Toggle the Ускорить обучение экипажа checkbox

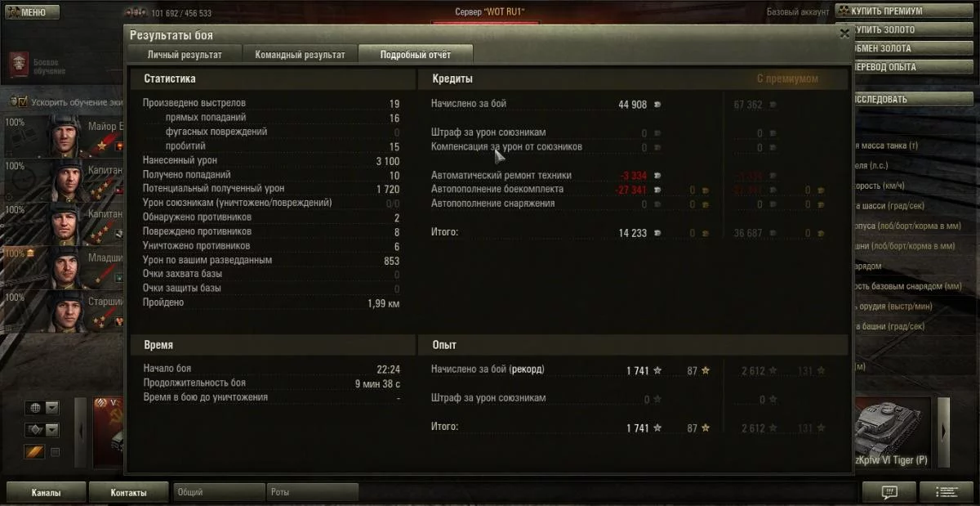[x=22, y=102]
